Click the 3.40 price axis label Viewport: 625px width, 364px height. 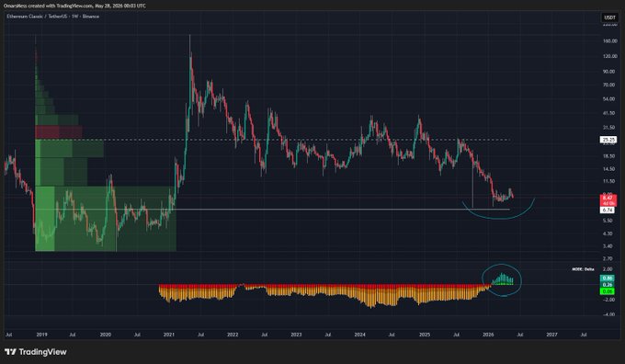click(x=608, y=246)
